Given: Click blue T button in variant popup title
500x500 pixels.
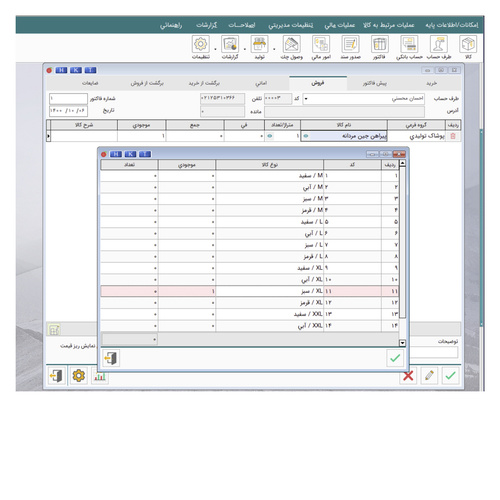Looking at the screenshot, I should coord(145,154).
